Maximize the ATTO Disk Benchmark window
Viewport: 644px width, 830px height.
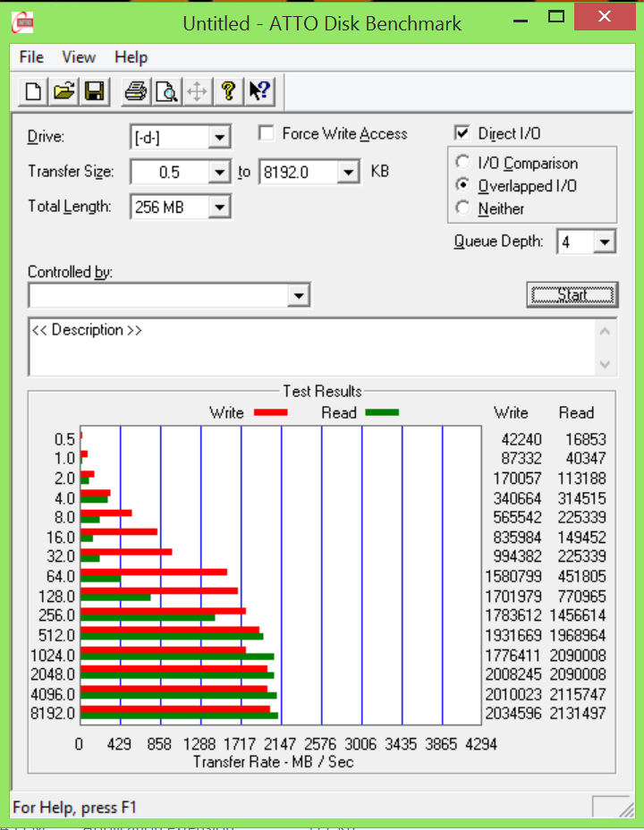(x=556, y=17)
